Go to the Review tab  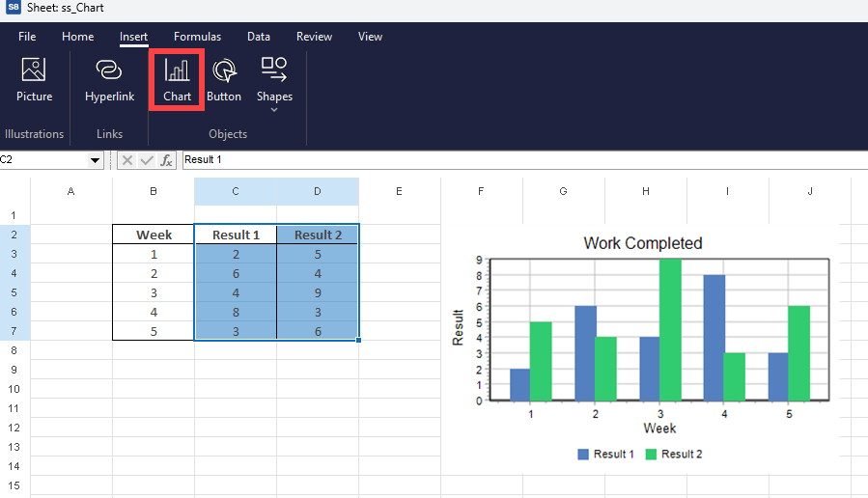click(314, 37)
